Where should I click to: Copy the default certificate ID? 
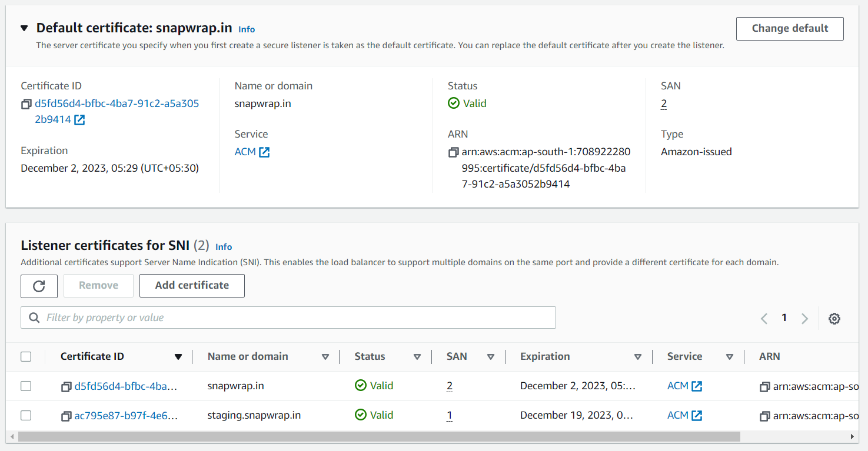click(x=26, y=104)
